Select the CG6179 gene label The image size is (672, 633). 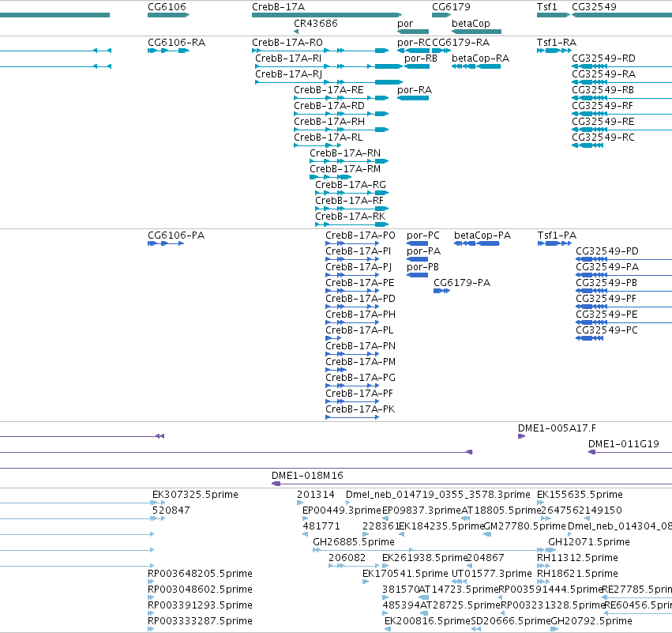(451, 7)
